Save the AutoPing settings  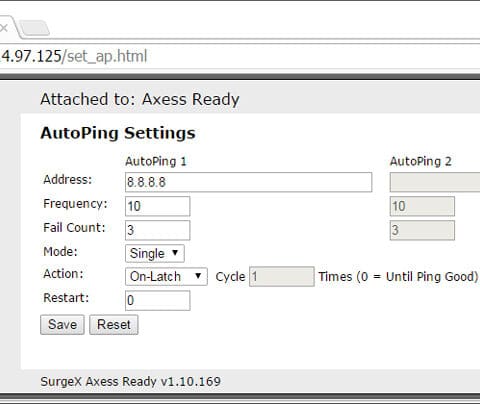[62, 325]
